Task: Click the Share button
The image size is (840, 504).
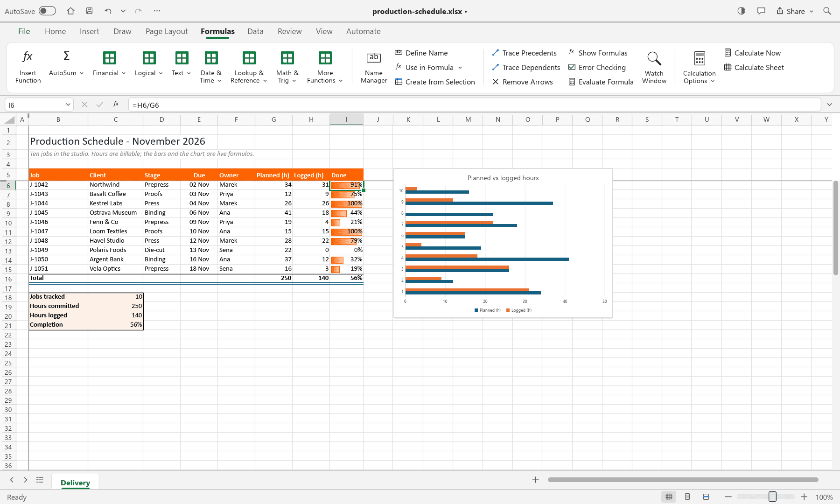Action: [x=795, y=11]
